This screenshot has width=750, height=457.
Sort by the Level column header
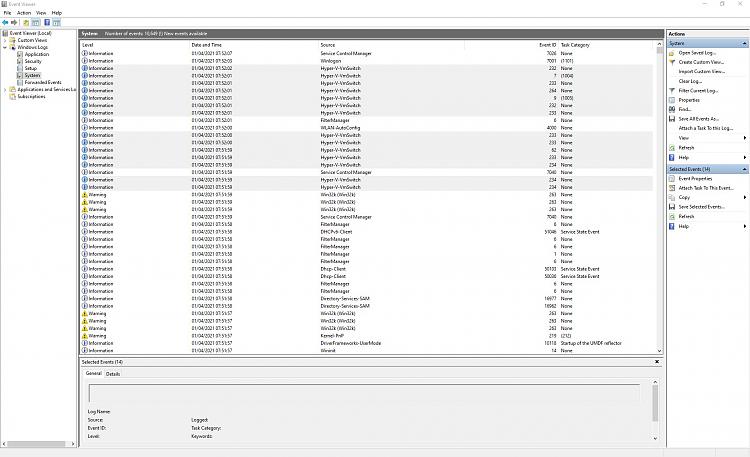135,45
